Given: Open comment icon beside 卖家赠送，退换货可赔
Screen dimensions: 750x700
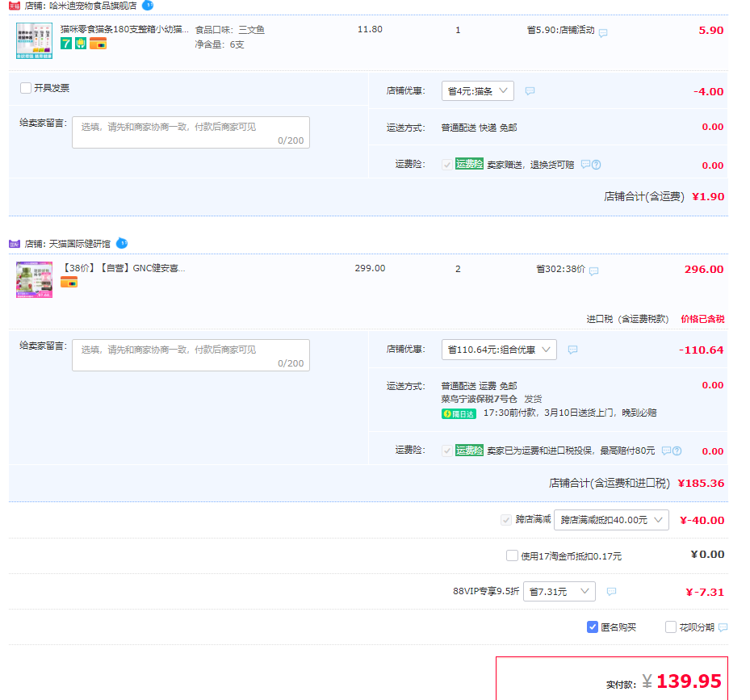Looking at the screenshot, I should click(585, 164).
